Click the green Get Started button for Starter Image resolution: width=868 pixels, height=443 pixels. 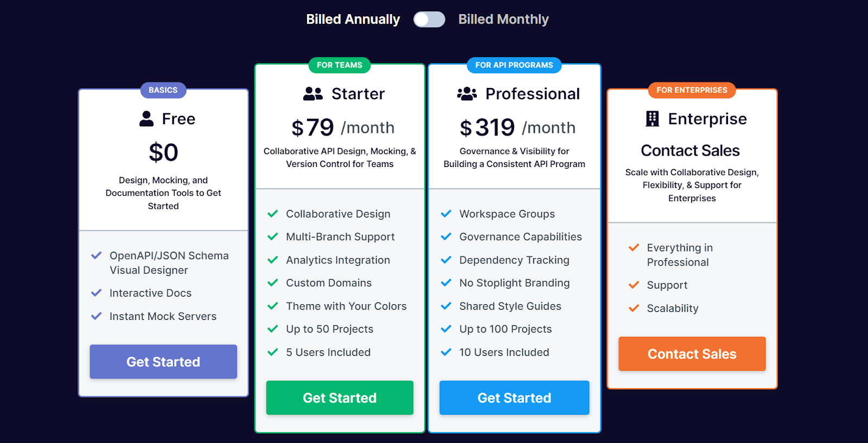tap(340, 397)
